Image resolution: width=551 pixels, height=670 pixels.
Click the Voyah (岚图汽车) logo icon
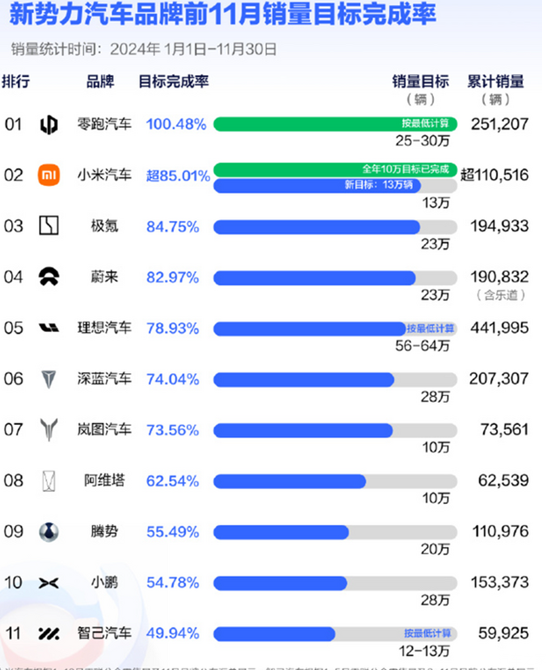click(49, 429)
